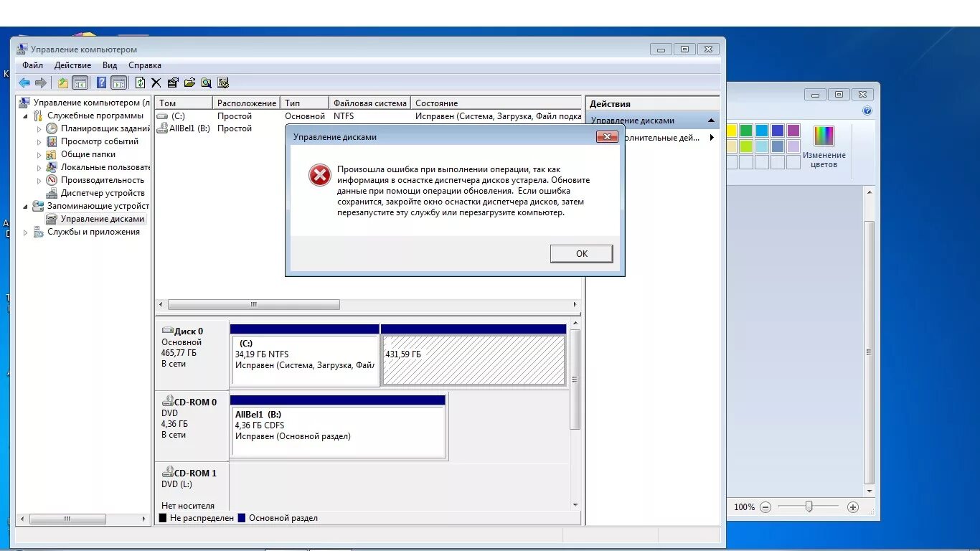Open help via the blue question-mark toolbar icon

click(102, 83)
